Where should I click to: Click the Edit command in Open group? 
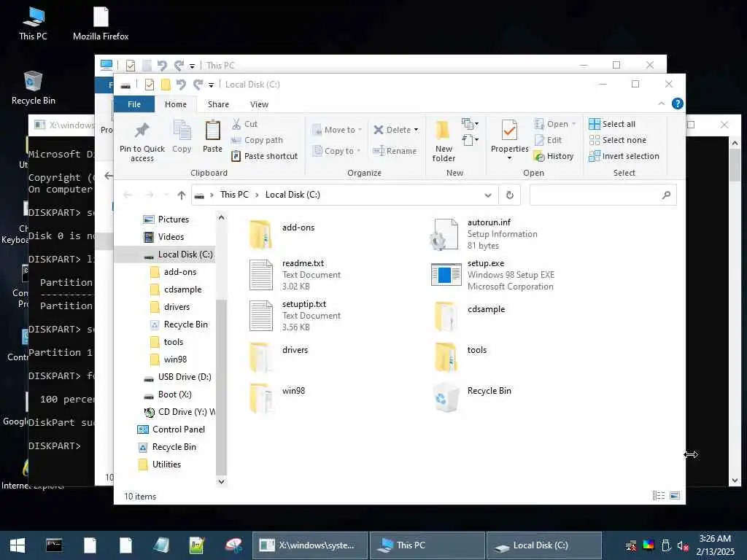[x=549, y=140]
